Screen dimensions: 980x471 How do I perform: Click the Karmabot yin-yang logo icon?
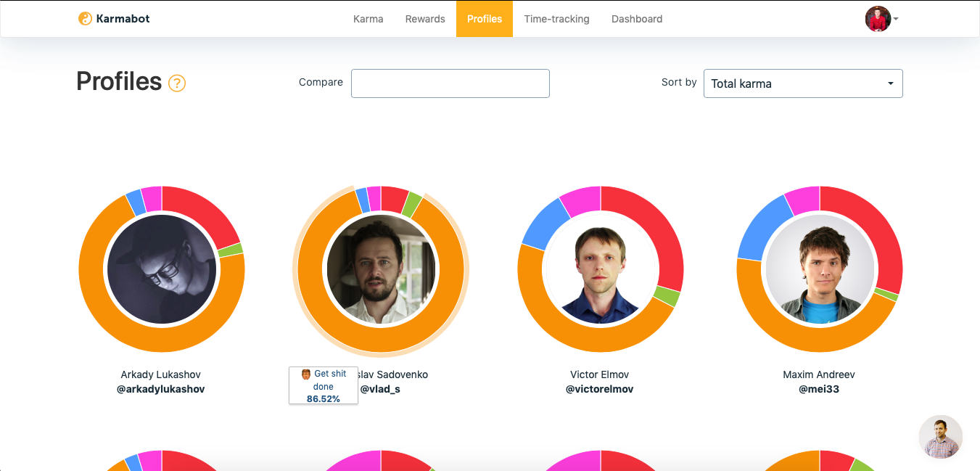tap(86, 19)
